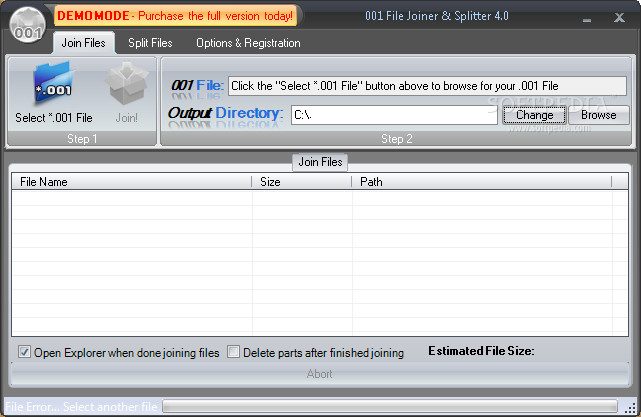
Task: Click the Join! box icon
Action: [x=127, y=84]
